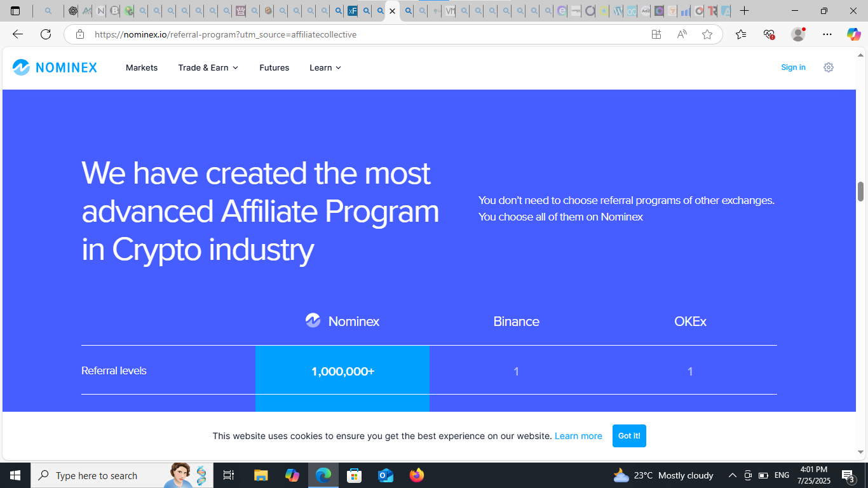Open the Markets menu item
Image resolution: width=868 pixels, height=488 pixels.
(x=142, y=67)
